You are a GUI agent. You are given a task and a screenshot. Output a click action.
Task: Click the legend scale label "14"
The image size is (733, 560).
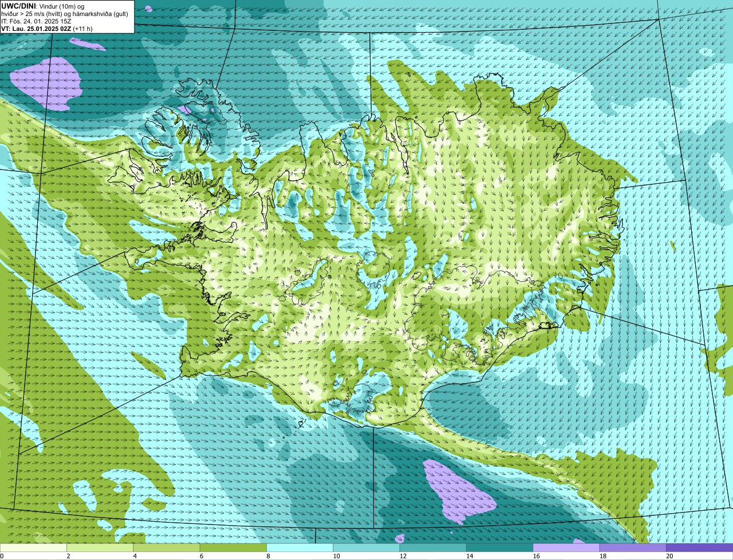point(470,556)
